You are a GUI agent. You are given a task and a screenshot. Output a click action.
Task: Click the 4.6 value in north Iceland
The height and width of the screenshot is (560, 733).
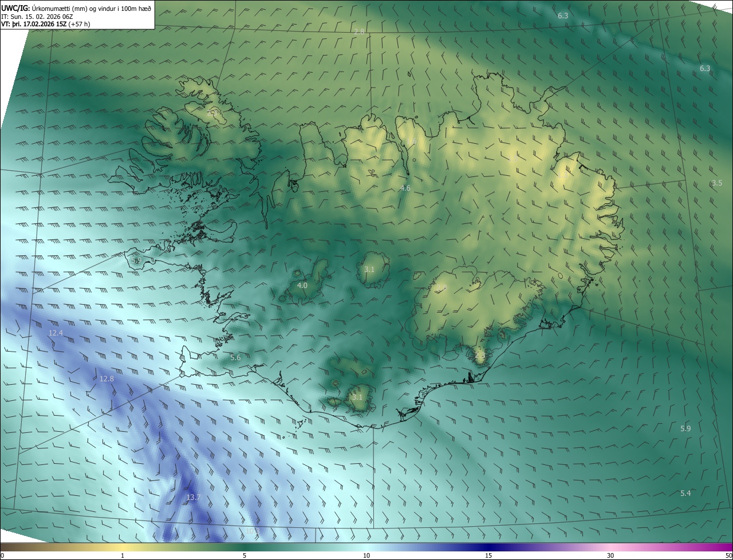pos(405,188)
